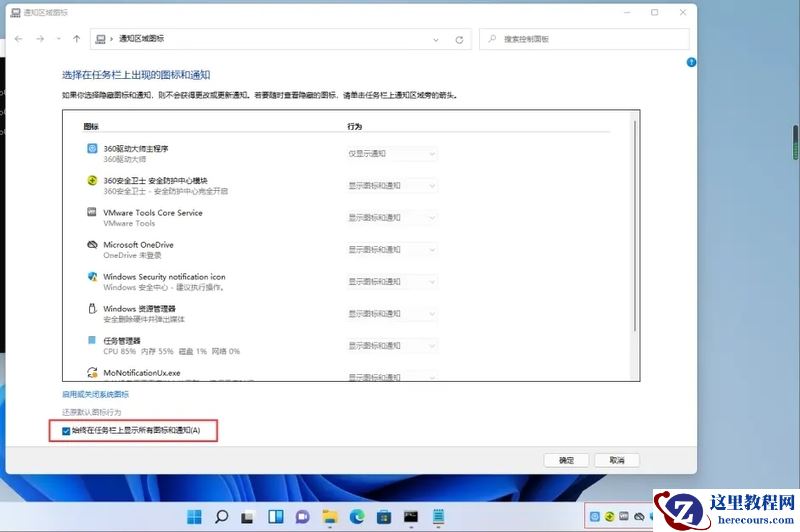Click the Windows 资源管理器 row text
The width and height of the screenshot is (800, 532).
[139, 309]
